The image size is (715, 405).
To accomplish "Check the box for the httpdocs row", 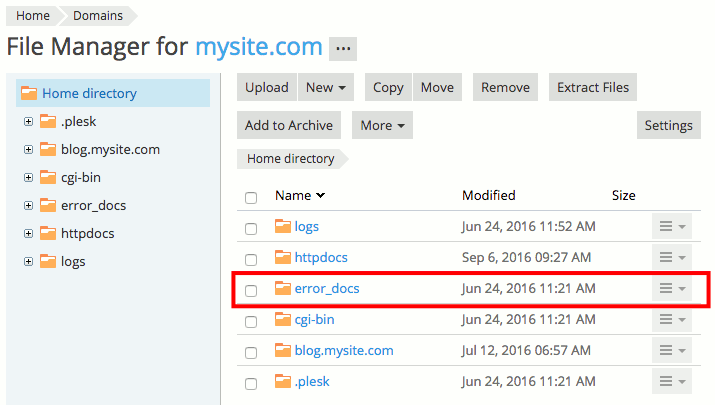I will click(251, 260).
